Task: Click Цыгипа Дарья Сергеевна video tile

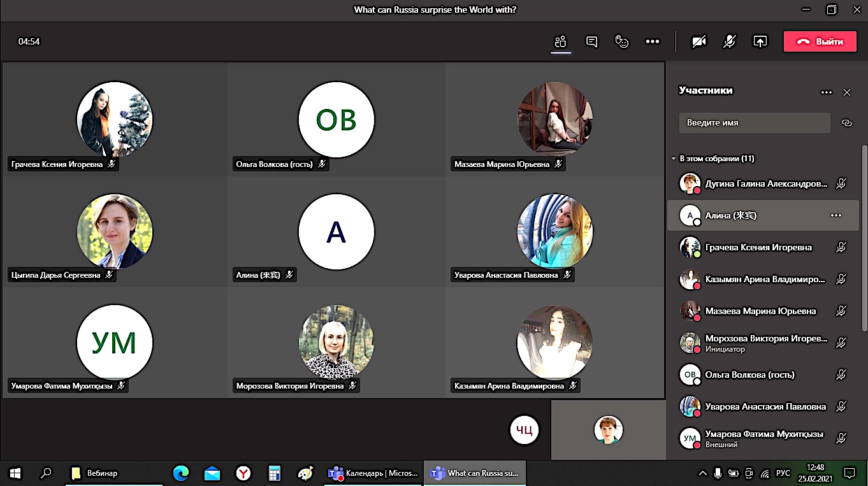Action: (x=115, y=231)
